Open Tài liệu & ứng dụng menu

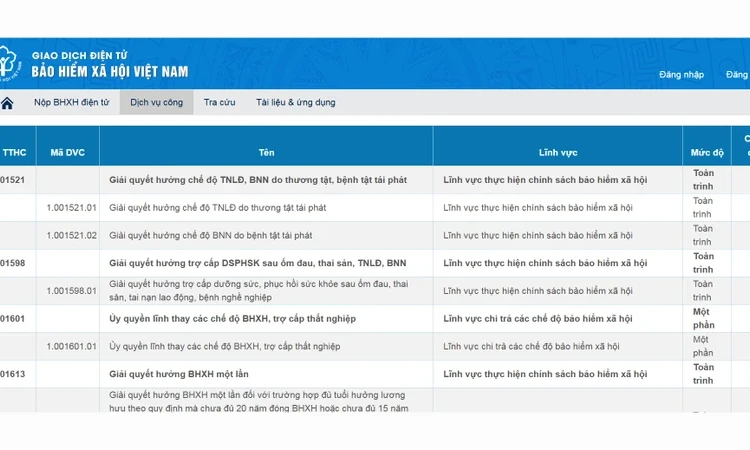point(296,102)
